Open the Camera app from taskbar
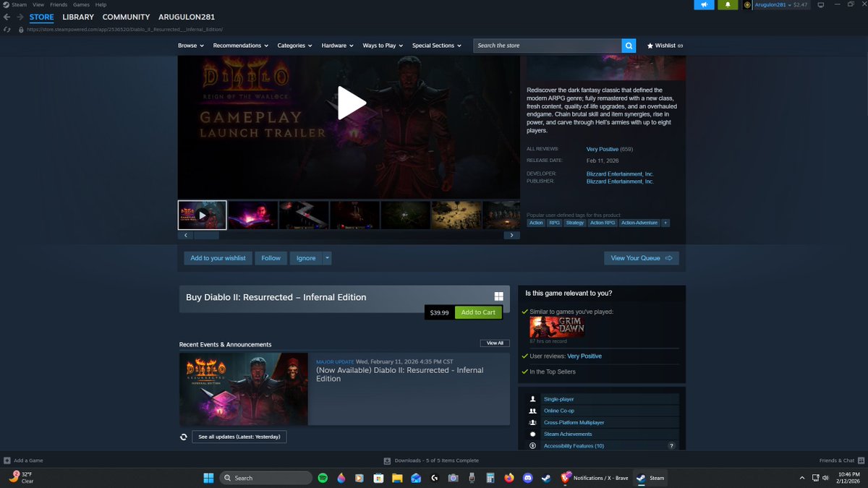Image resolution: width=868 pixels, height=488 pixels. (453, 478)
